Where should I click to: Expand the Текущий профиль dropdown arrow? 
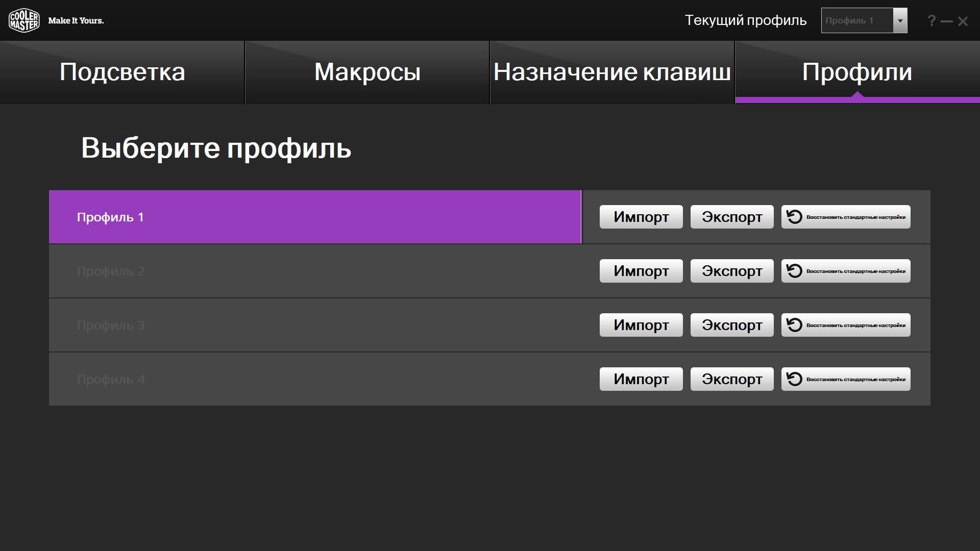click(900, 20)
